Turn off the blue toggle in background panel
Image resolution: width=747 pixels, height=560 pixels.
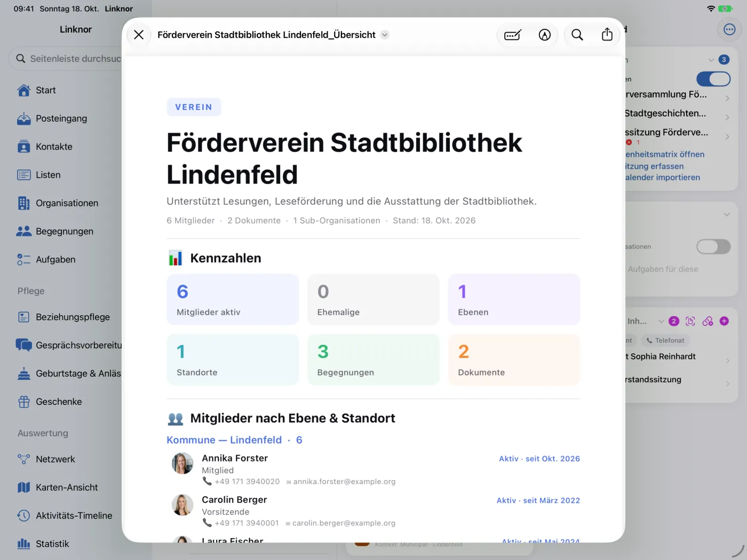[x=713, y=79]
